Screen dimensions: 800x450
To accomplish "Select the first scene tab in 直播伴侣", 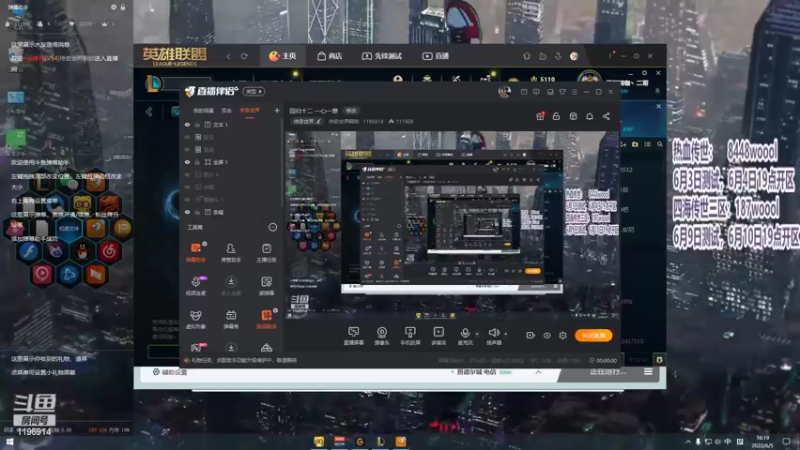I will point(203,110).
